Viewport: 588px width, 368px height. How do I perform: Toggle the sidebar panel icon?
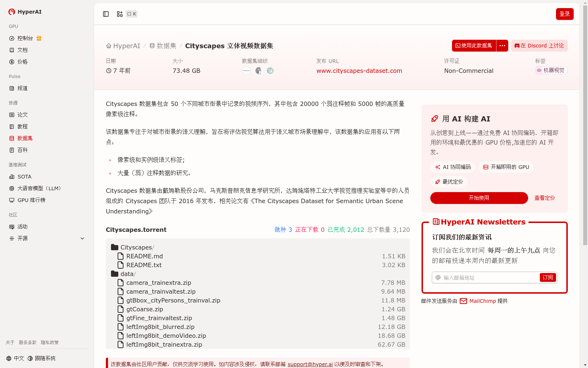[x=106, y=14]
